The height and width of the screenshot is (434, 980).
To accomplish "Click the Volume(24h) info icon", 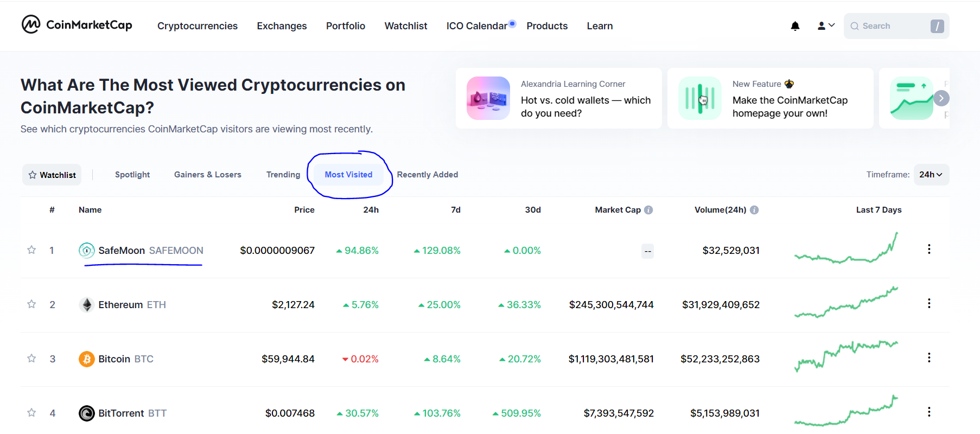I will pyautogui.click(x=754, y=210).
